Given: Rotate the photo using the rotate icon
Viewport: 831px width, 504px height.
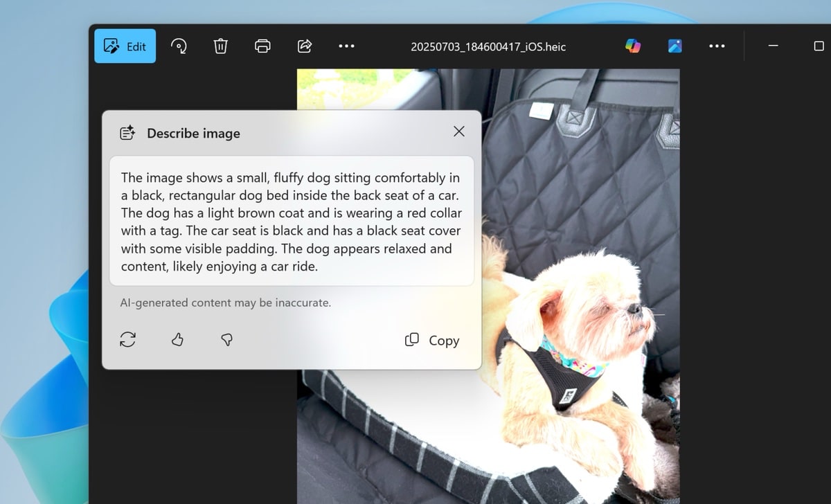Looking at the screenshot, I should pos(179,46).
